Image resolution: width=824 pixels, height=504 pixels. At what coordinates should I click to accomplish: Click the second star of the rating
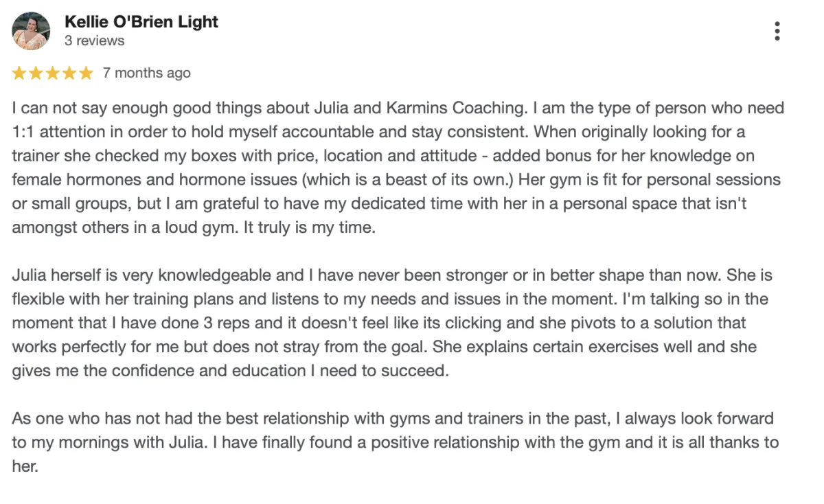tap(36, 73)
